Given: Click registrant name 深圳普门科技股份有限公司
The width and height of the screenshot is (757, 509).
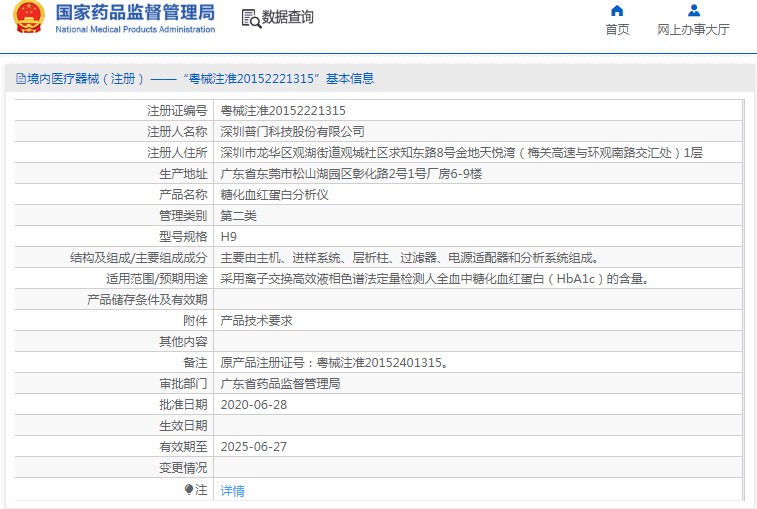Looking at the screenshot, I should click(292, 131).
